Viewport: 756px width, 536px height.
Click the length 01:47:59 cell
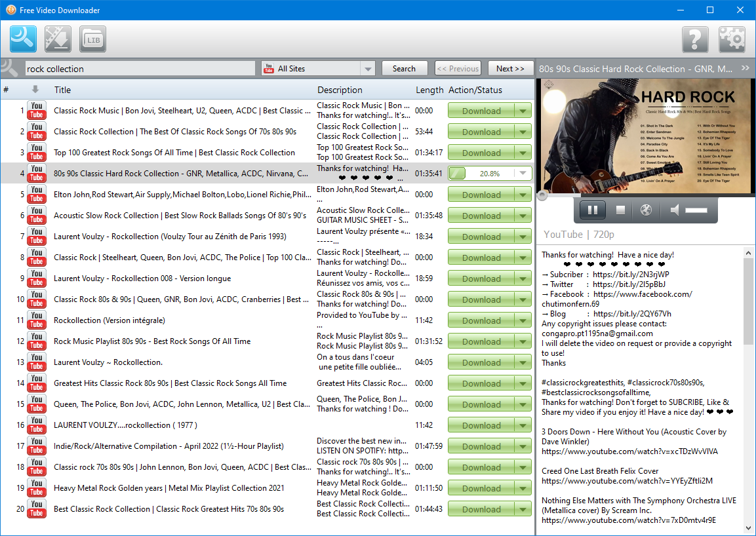429,446
